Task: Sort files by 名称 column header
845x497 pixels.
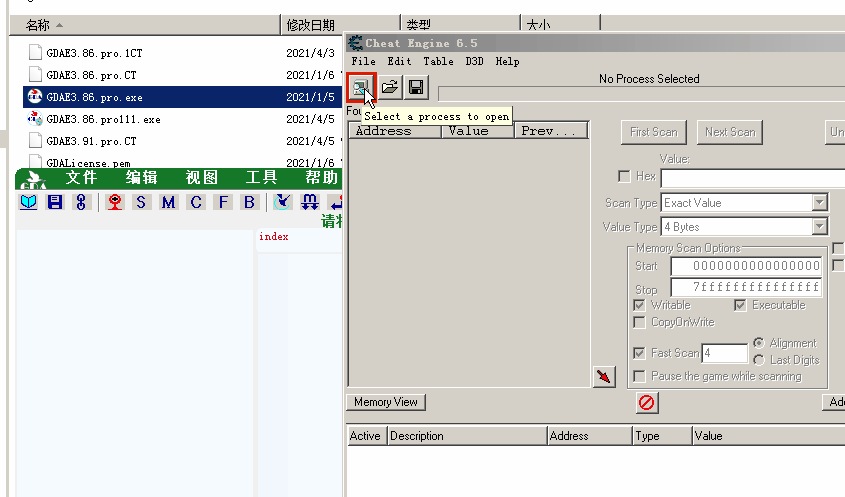Action: 146,25
